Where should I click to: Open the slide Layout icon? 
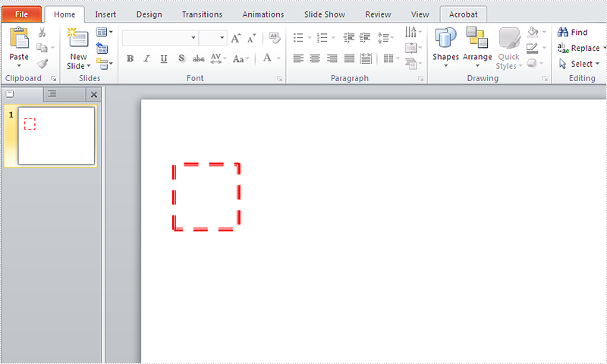coord(102,32)
